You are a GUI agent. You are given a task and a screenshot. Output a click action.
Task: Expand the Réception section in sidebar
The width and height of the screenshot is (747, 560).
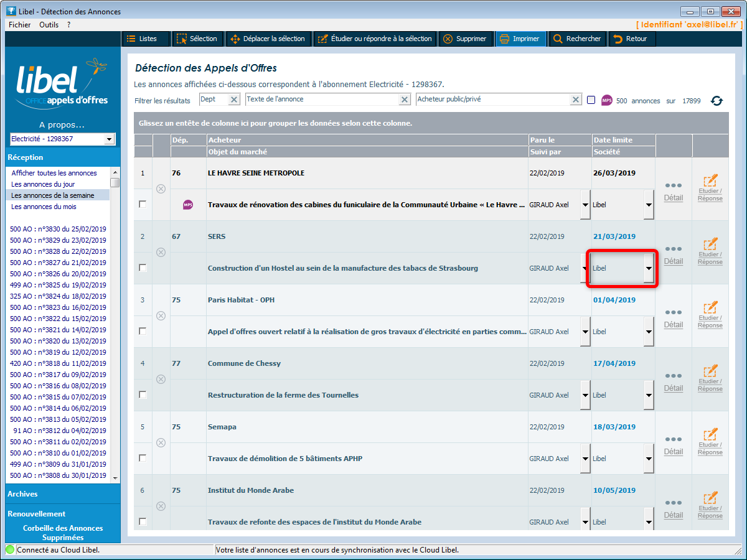[63, 157]
